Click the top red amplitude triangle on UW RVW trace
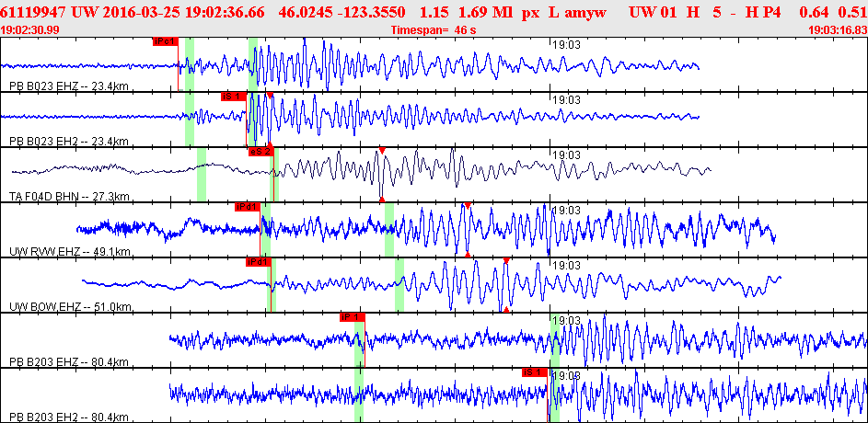The width and height of the screenshot is (868, 423). 468,206
